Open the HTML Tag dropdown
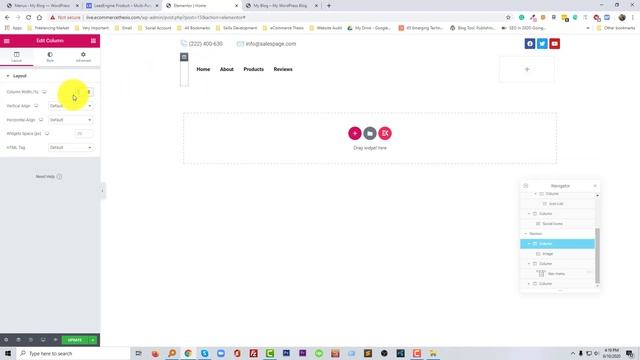The height and width of the screenshot is (360, 640). (71, 147)
